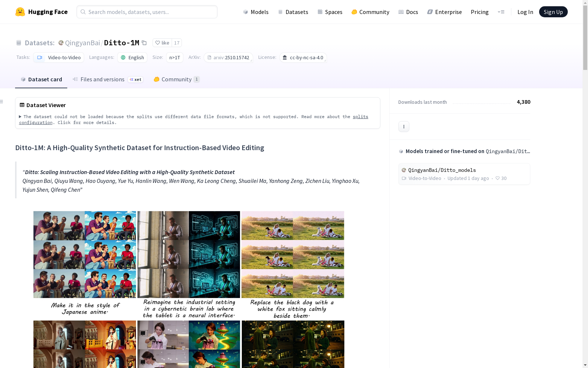Copy dataset name with the copy icon
The width and height of the screenshot is (588, 368).
144,43
